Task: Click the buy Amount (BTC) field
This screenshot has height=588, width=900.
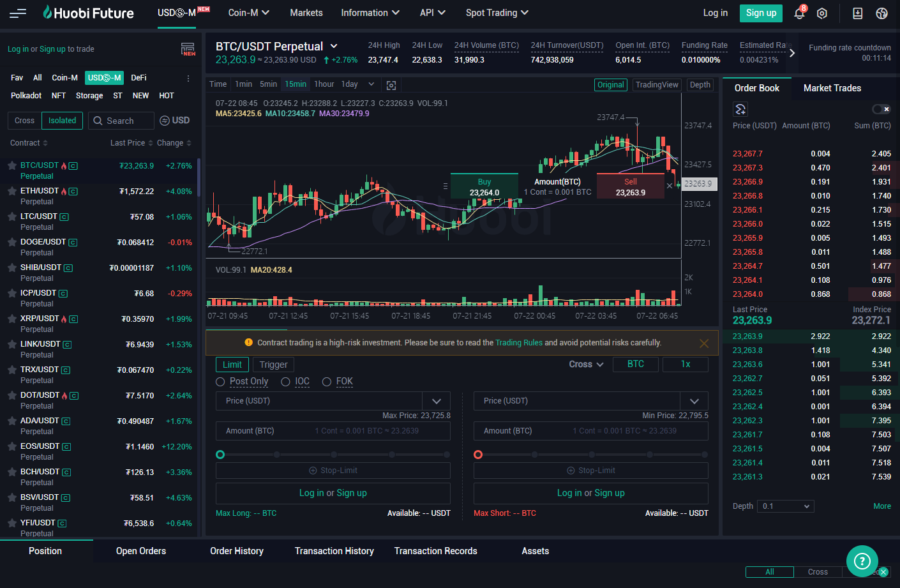Action: (x=333, y=431)
